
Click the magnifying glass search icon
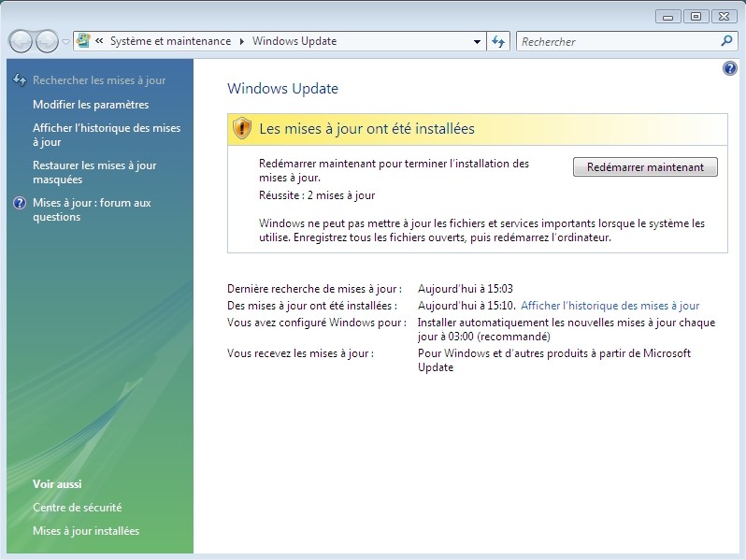click(726, 41)
